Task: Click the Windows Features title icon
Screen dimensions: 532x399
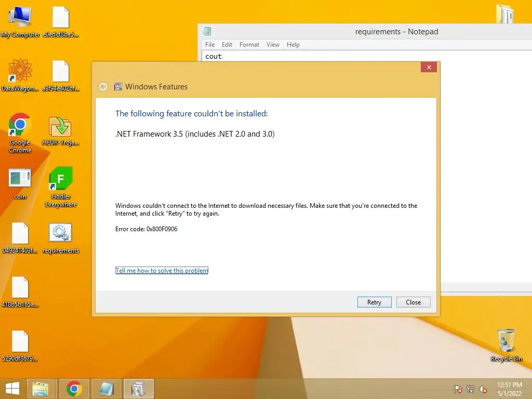Action: point(118,87)
